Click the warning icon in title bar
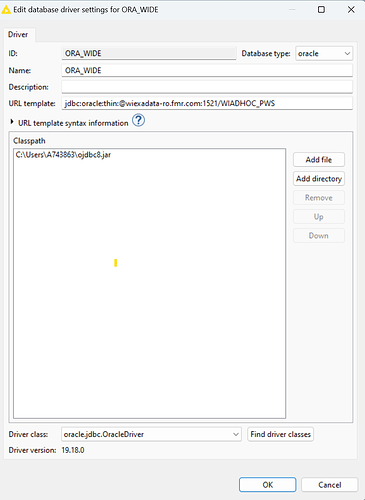 click(x=6, y=10)
